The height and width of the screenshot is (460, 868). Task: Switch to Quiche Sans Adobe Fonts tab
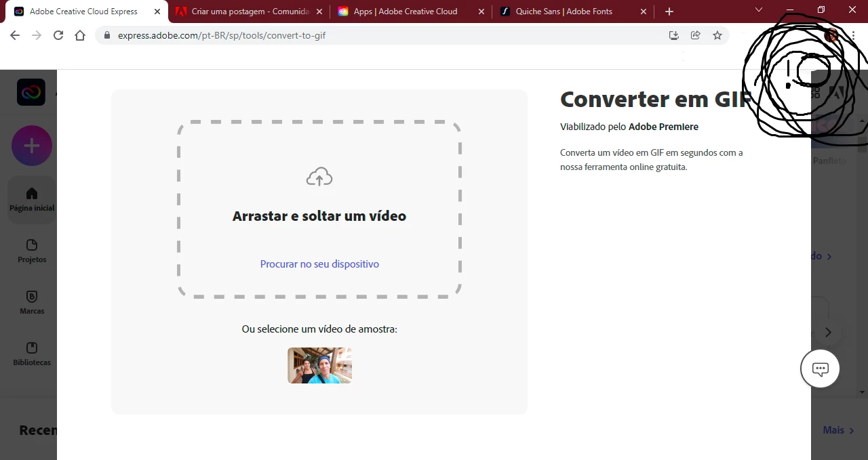pyautogui.click(x=573, y=12)
